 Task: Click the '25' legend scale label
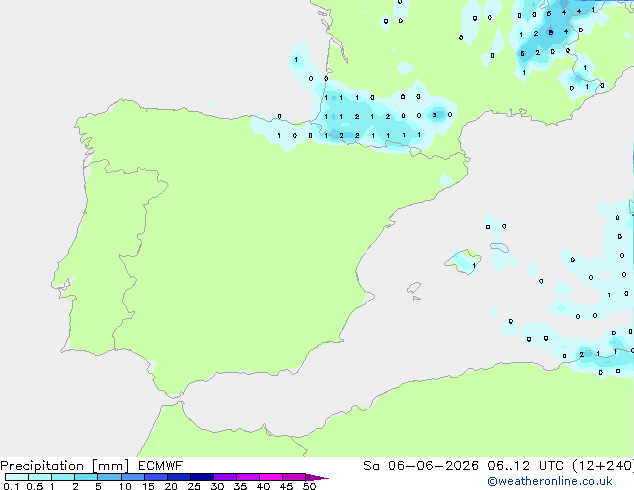point(194,486)
